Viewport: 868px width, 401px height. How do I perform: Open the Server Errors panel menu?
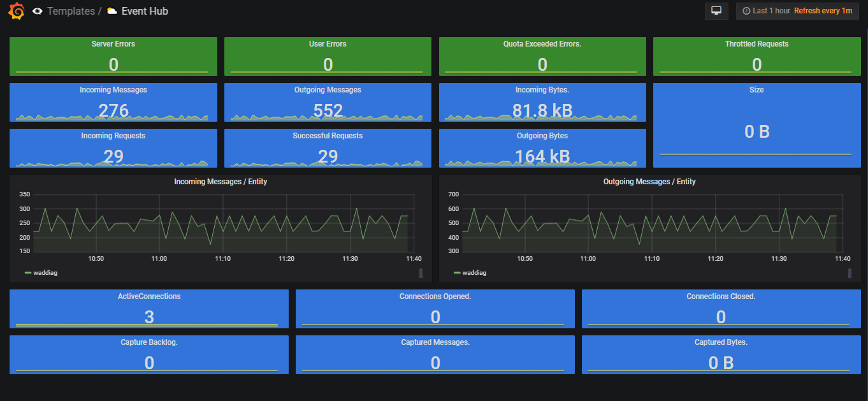113,43
